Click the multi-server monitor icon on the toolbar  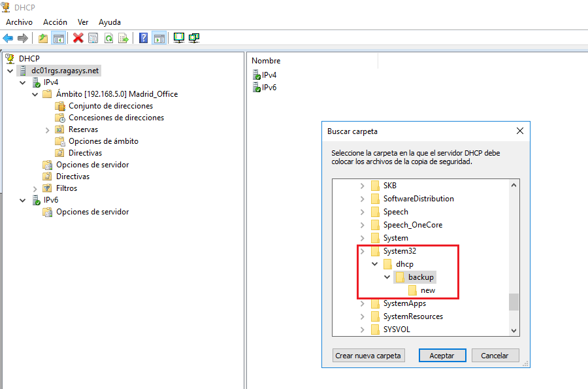(194, 37)
